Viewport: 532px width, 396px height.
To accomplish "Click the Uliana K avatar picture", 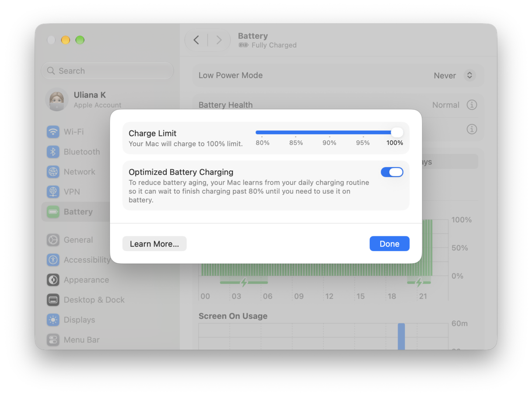I will point(57,100).
